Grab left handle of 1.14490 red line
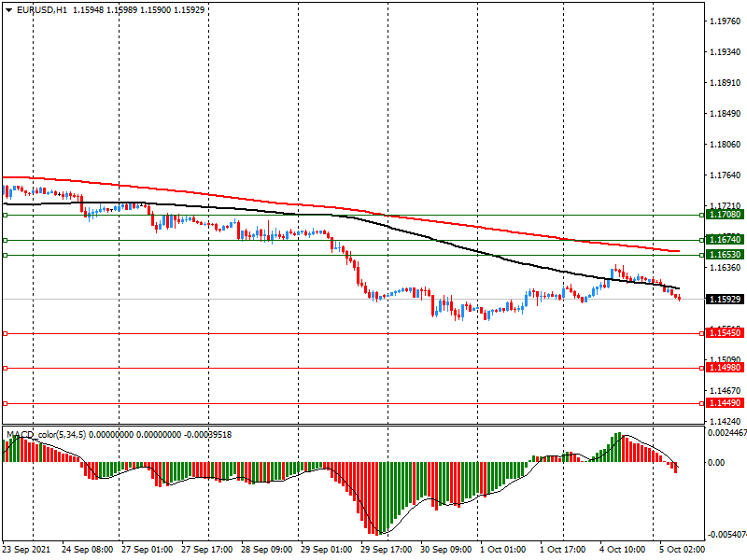The width and height of the screenshot is (747, 560). (x=6, y=403)
